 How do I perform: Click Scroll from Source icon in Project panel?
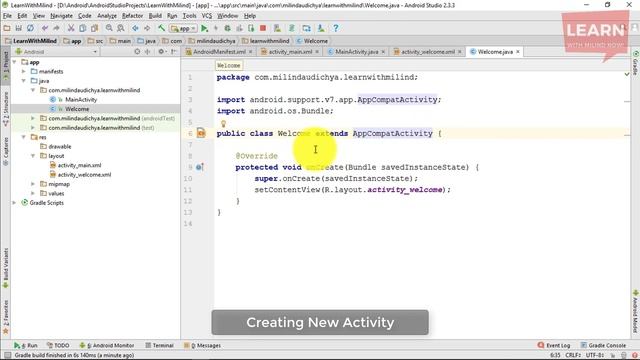pyautogui.click(x=137, y=51)
